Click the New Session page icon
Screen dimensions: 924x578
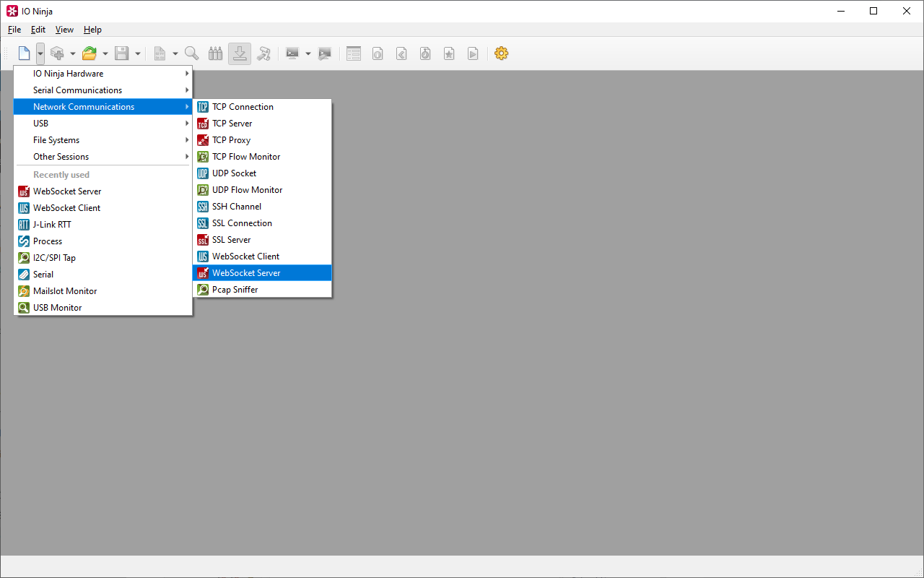coord(24,53)
